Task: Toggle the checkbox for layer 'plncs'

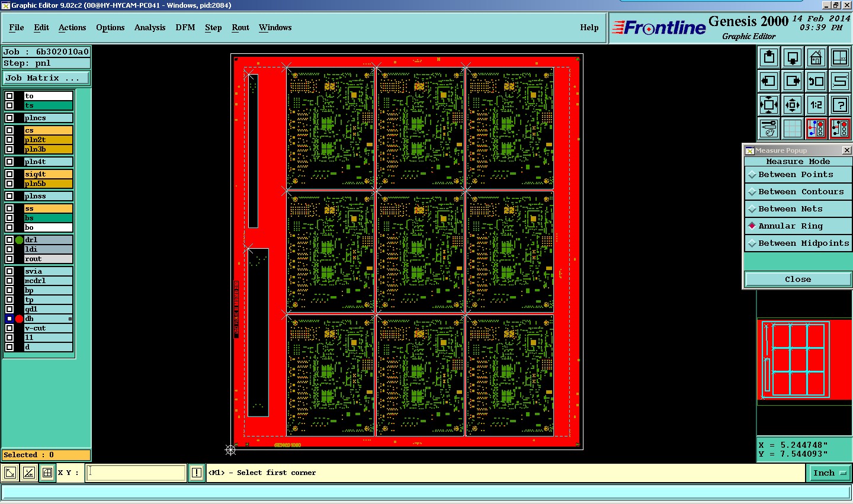Action: [9, 118]
